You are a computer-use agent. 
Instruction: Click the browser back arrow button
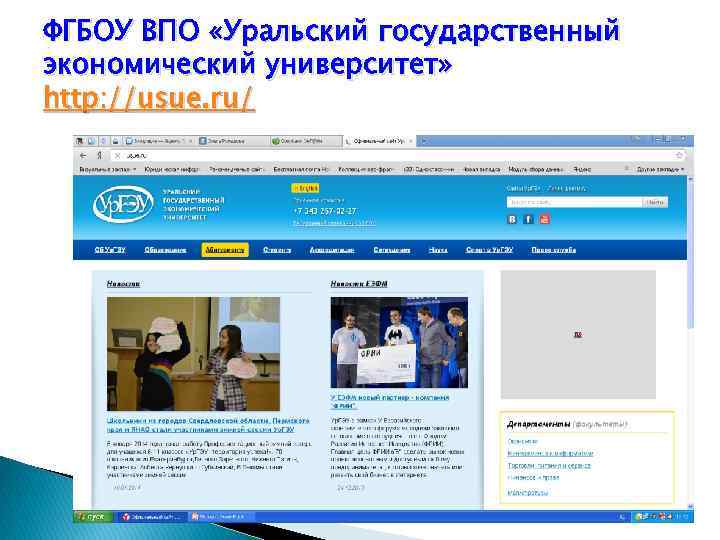click(x=83, y=156)
